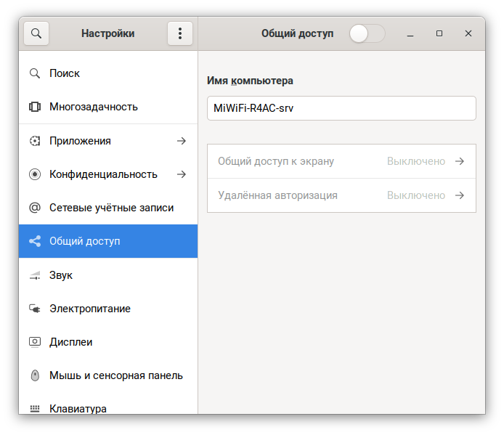Click the Displays monitor icon

(34, 342)
